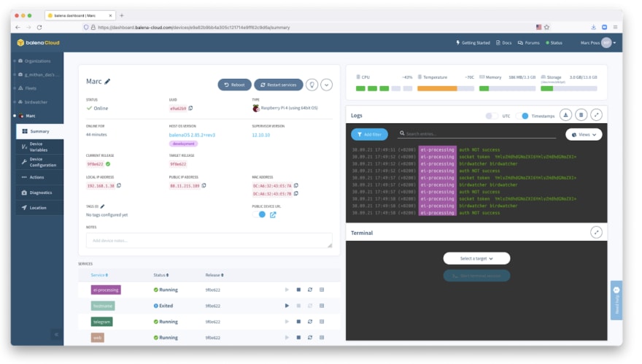The width and height of the screenshot is (642, 364).
Task: Click the balenaCloud logo
Action: [x=38, y=42]
